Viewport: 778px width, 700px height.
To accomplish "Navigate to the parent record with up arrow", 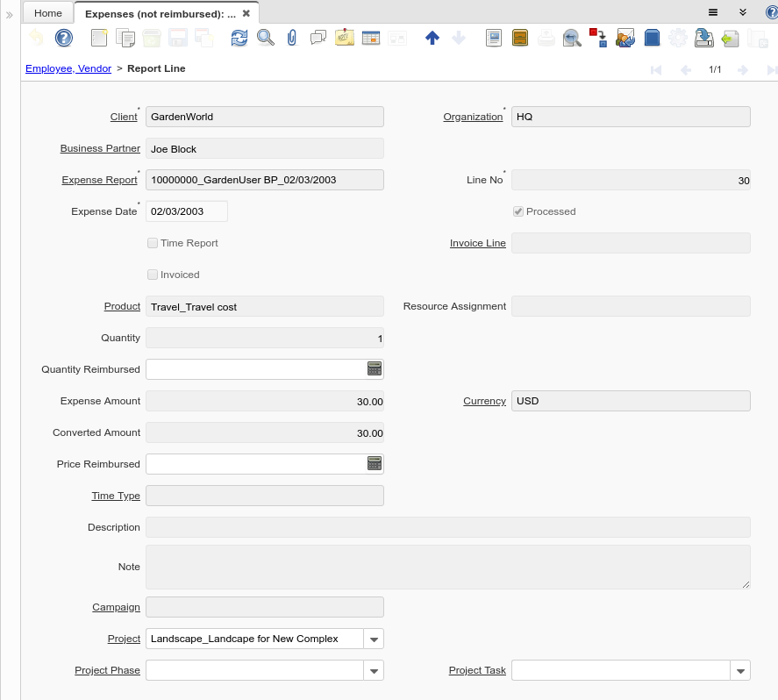I will pos(432,38).
